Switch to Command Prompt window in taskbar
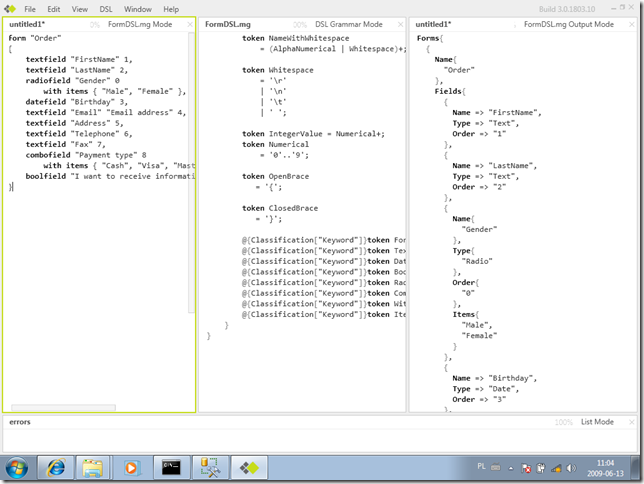 click(x=172, y=466)
